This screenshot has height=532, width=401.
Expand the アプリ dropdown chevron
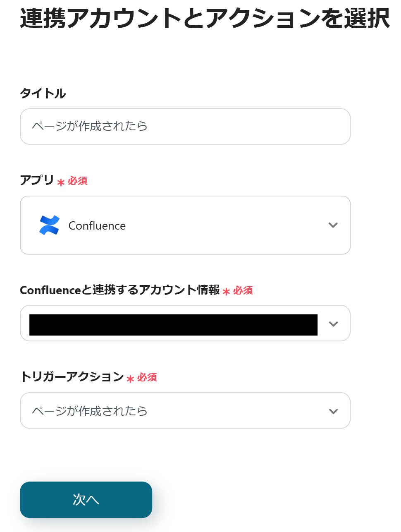[x=333, y=225]
